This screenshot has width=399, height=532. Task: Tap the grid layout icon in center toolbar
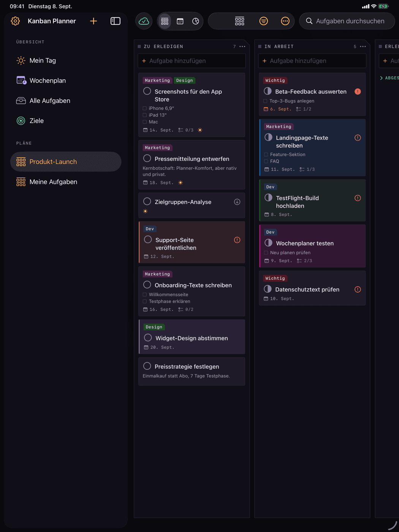(x=239, y=21)
